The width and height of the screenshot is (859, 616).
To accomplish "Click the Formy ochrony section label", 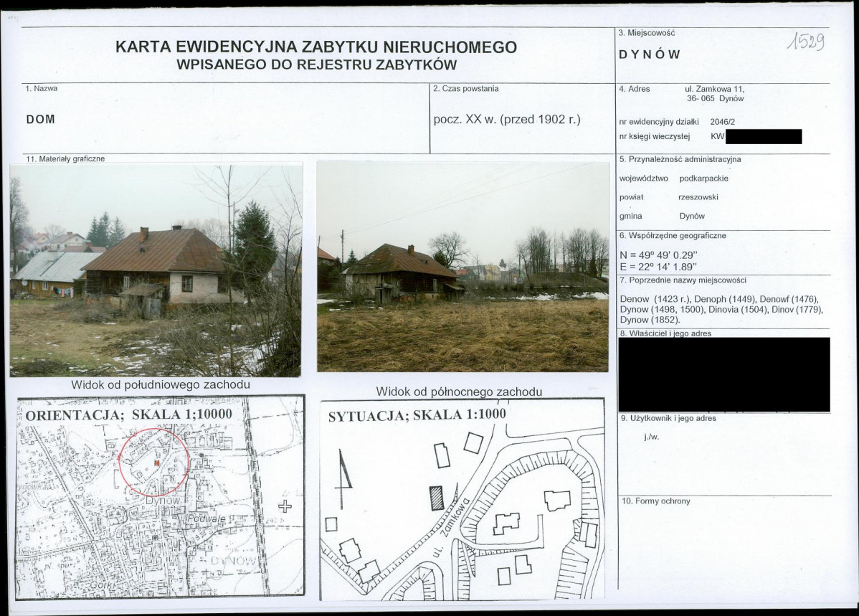I will tap(656, 501).
